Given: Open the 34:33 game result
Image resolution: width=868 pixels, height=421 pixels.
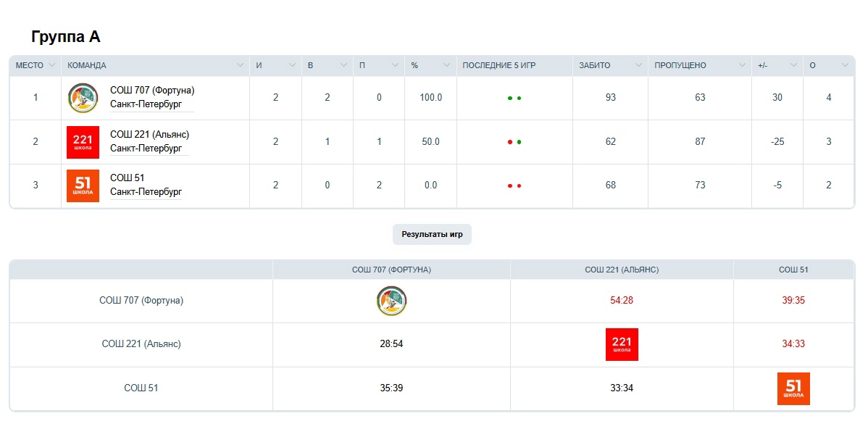Looking at the screenshot, I should point(793,344).
